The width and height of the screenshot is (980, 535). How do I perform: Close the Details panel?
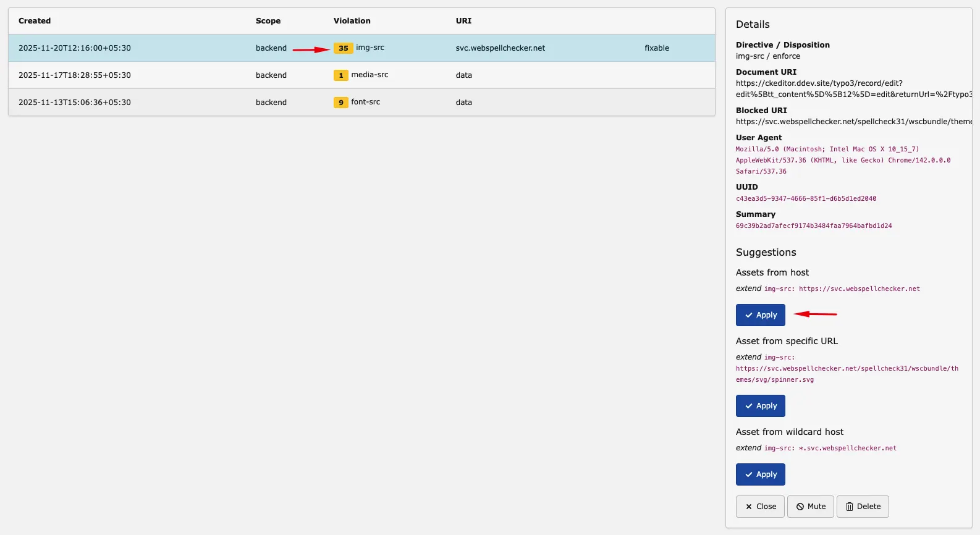pyautogui.click(x=760, y=507)
